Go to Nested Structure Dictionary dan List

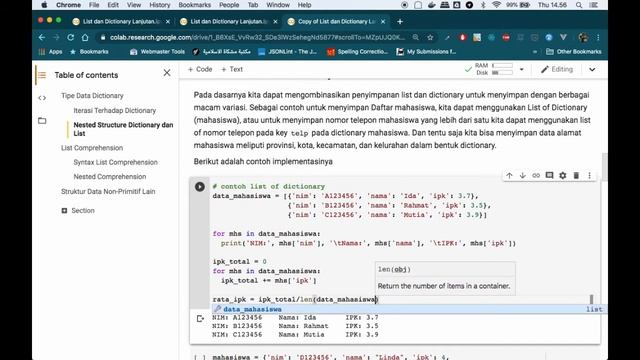click(123, 129)
